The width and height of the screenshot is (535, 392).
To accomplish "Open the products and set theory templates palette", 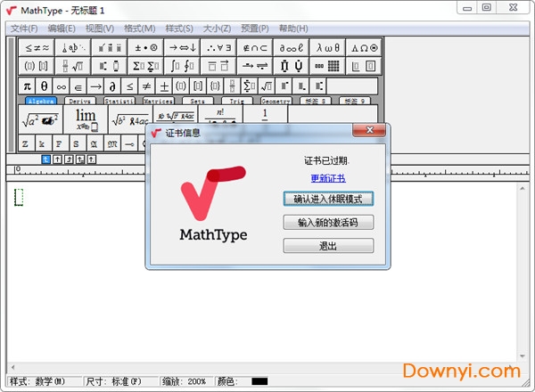I will pyautogui.click(x=292, y=66).
